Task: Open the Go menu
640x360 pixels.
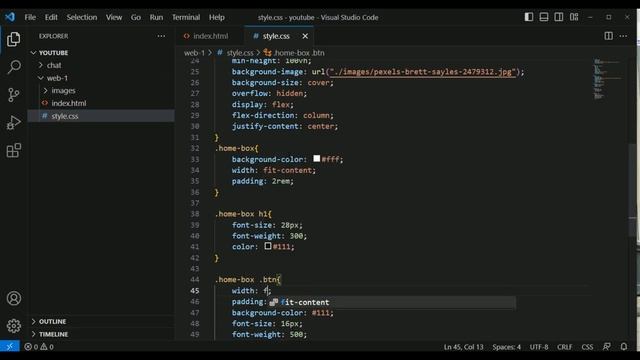Action: coord(136,17)
